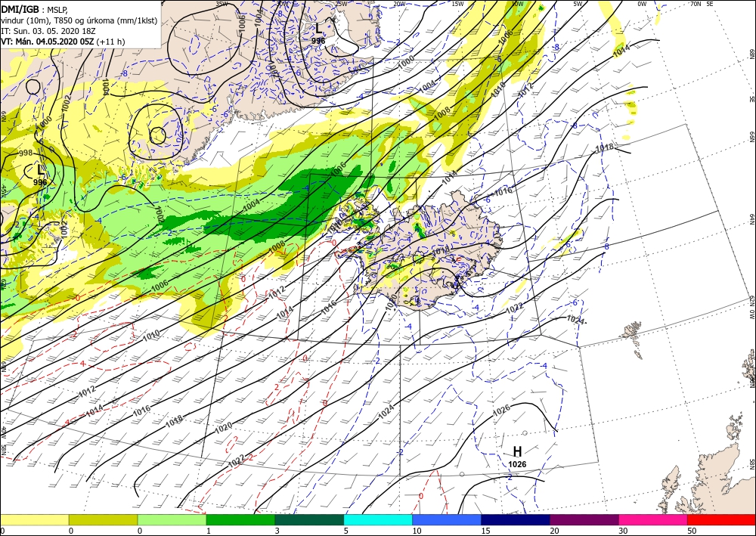Click the hot pink legend swatch
Viewport: 756px width, 536px height.
tap(653, 520)
